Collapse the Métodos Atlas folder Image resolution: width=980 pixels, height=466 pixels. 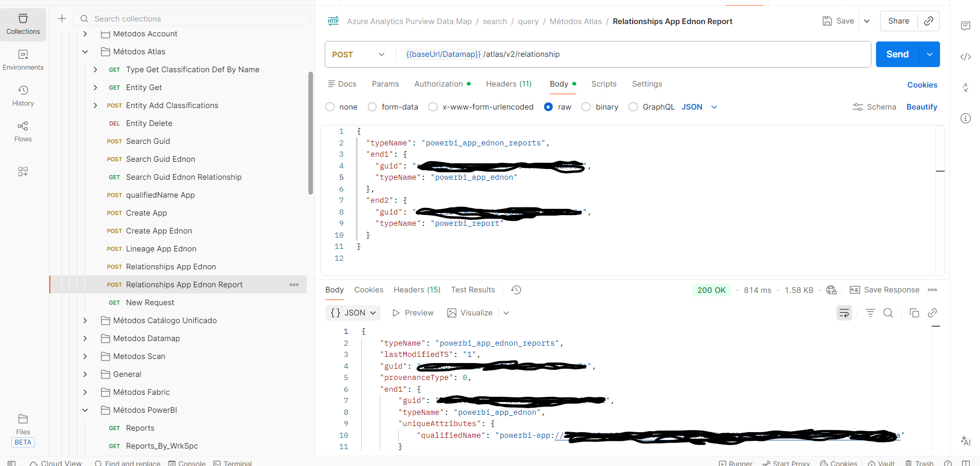pos(85,52)
